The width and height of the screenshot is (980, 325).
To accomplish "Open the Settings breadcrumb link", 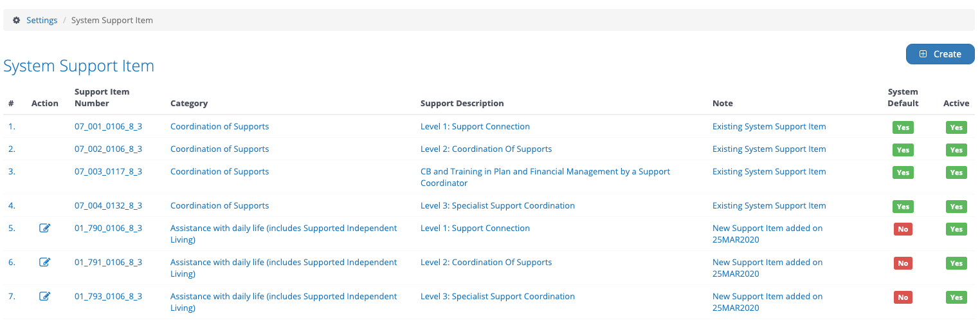I will [x=42, y=20].
